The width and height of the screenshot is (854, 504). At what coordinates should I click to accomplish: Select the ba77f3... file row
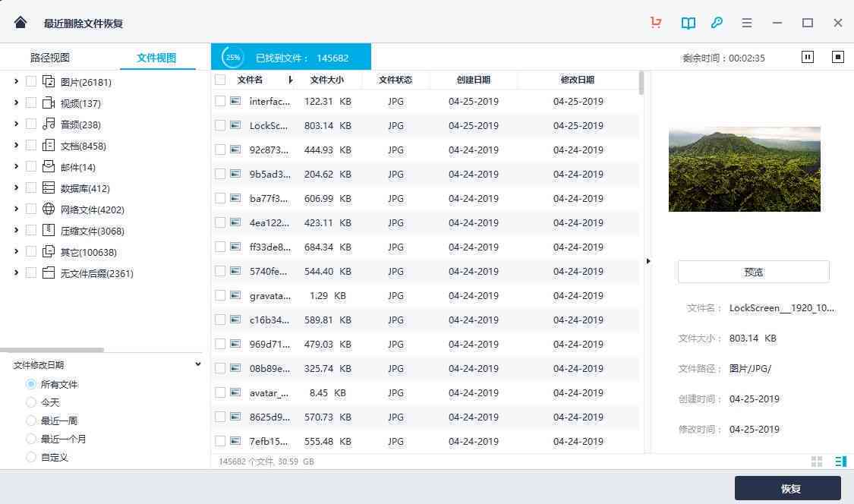tap(425, 198)
